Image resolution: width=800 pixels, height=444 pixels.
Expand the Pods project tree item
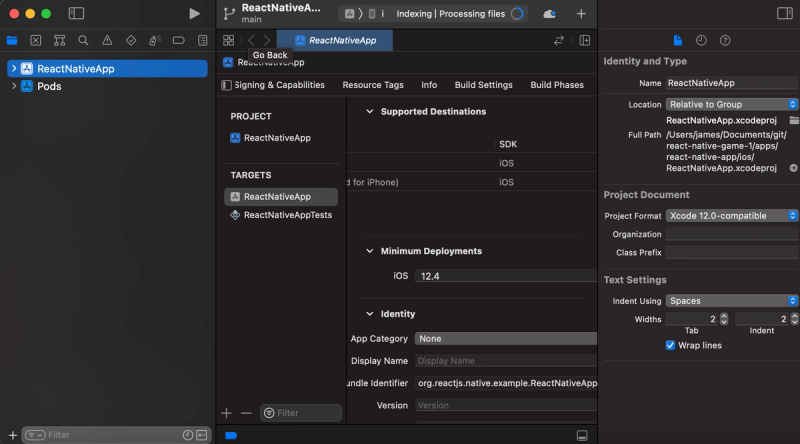14,86
